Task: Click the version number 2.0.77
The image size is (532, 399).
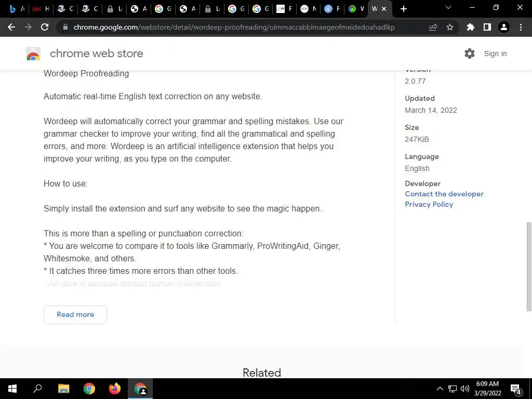Action: tap(415, 81)
